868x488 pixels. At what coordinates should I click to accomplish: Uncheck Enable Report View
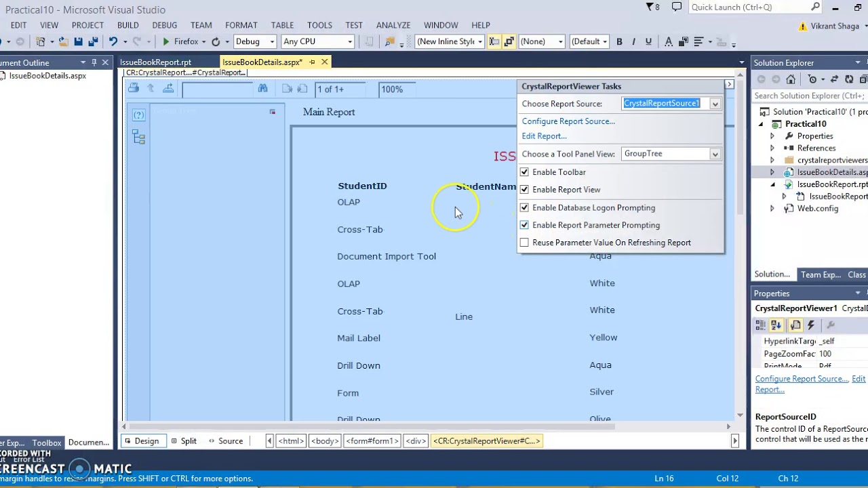pos(524,190)
